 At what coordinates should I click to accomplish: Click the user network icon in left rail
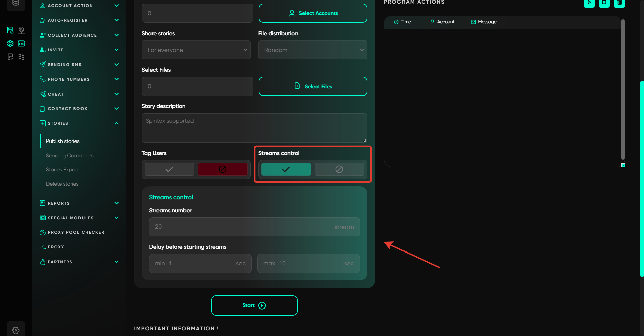[x=21, y=31]
